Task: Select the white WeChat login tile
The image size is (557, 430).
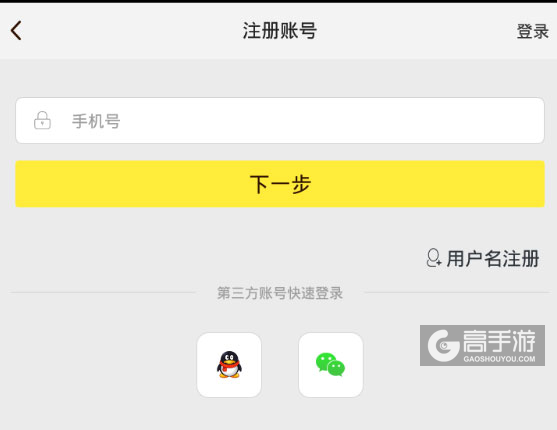Action: click(x=331, y=365)
